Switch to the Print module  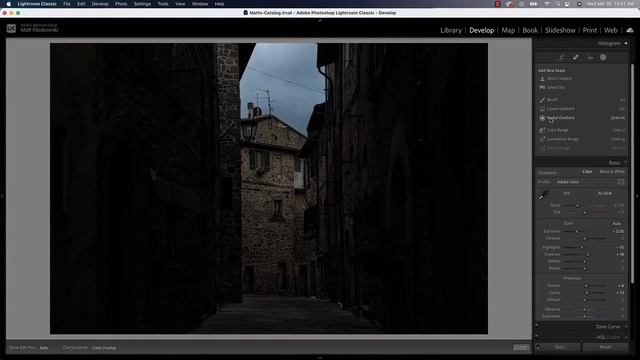pos(589,30)
